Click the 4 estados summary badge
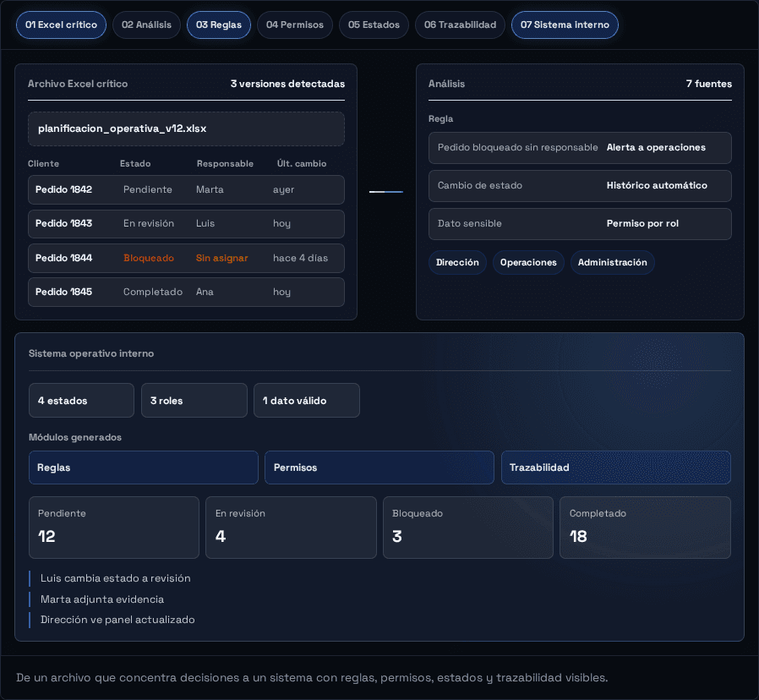Screen dimensions: 759x700 81,401
